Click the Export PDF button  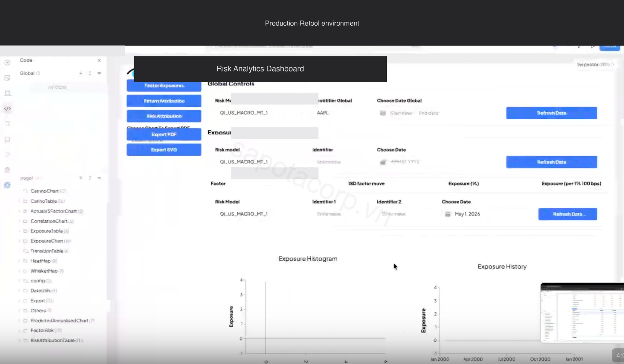(164, 135)
